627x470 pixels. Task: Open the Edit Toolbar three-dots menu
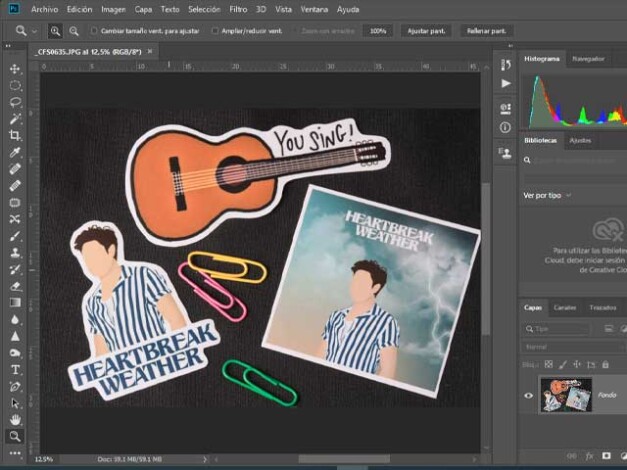point(15,453)
